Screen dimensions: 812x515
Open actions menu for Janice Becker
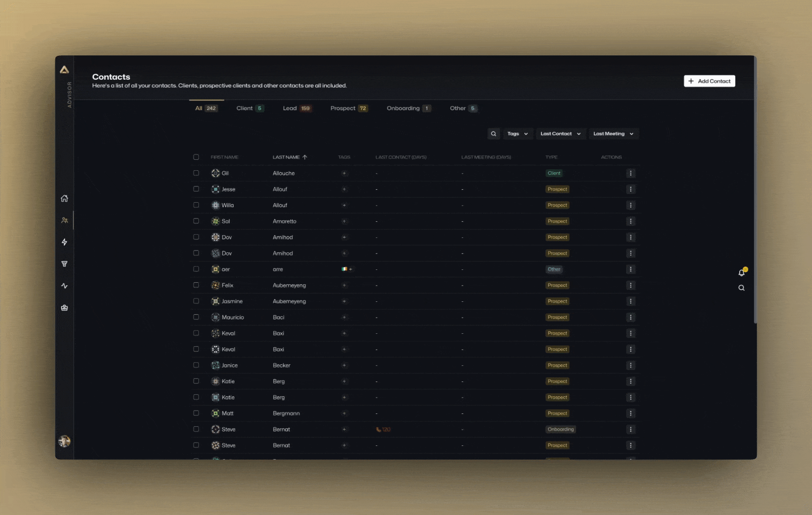point(630,365)
